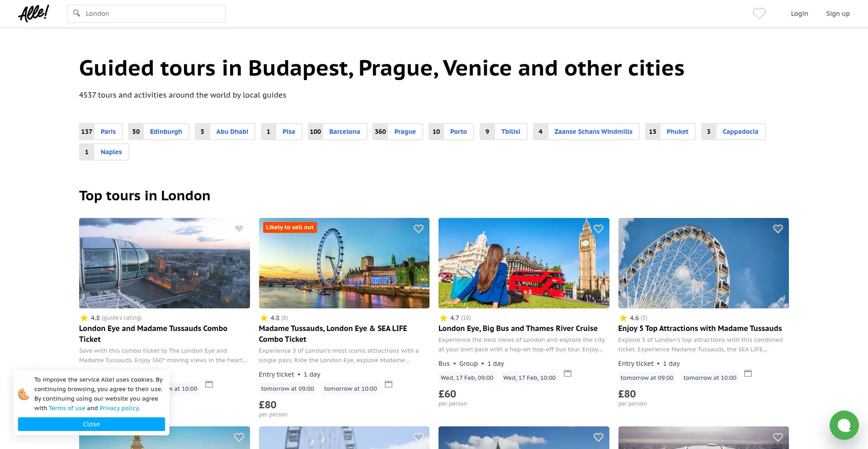
Task: Favorite London Eye and Madame Tussauds Combo Ticket
Action: (239, 229)
